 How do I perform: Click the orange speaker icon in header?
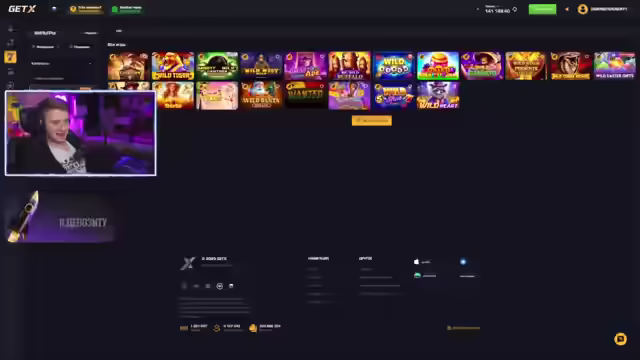pos(567,9)
